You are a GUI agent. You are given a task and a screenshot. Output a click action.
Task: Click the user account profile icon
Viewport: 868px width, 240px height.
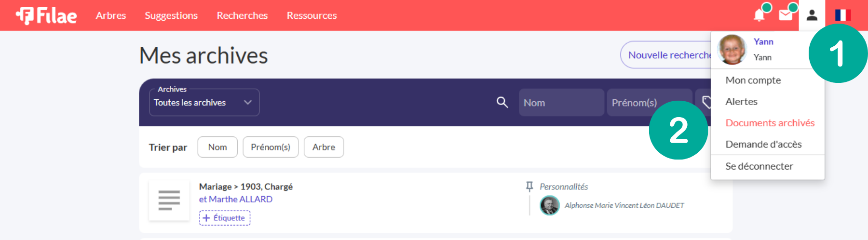[812, 15]
